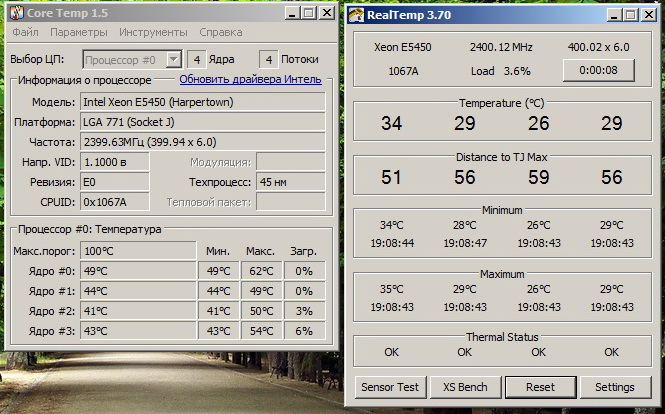Close the RealTemp 3.70 window
Viewport: 665px width, 414px height.
click(x=649, y=15)
